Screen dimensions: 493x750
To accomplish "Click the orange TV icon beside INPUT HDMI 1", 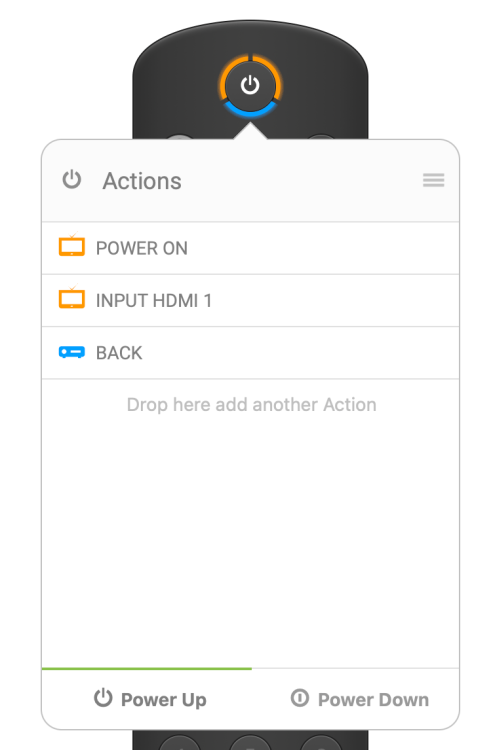I will (72, 298).
